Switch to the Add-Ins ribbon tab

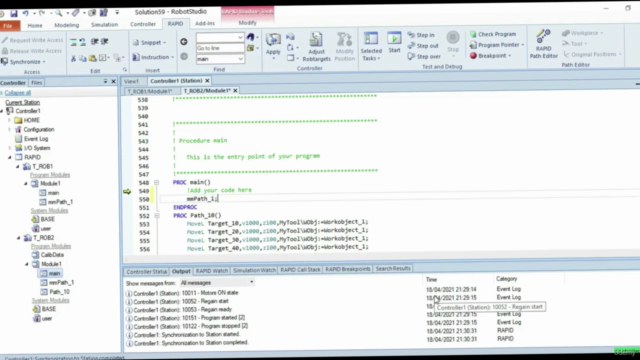coord(205,24)
